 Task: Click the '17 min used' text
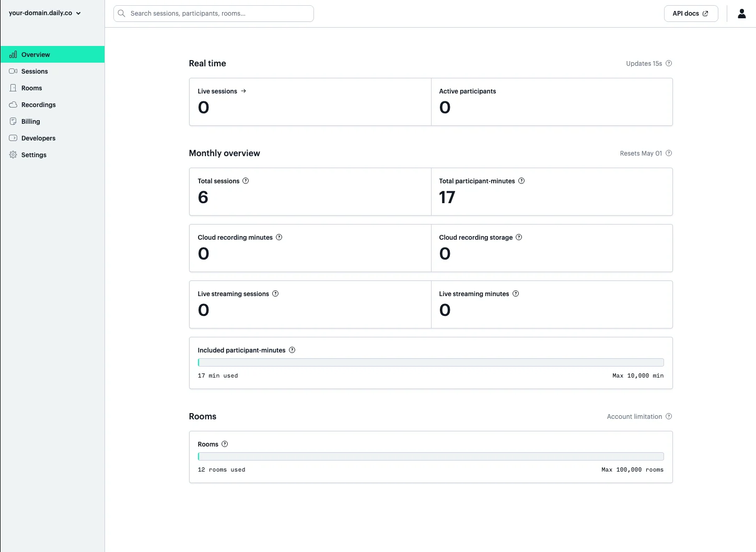coord(217,375)
